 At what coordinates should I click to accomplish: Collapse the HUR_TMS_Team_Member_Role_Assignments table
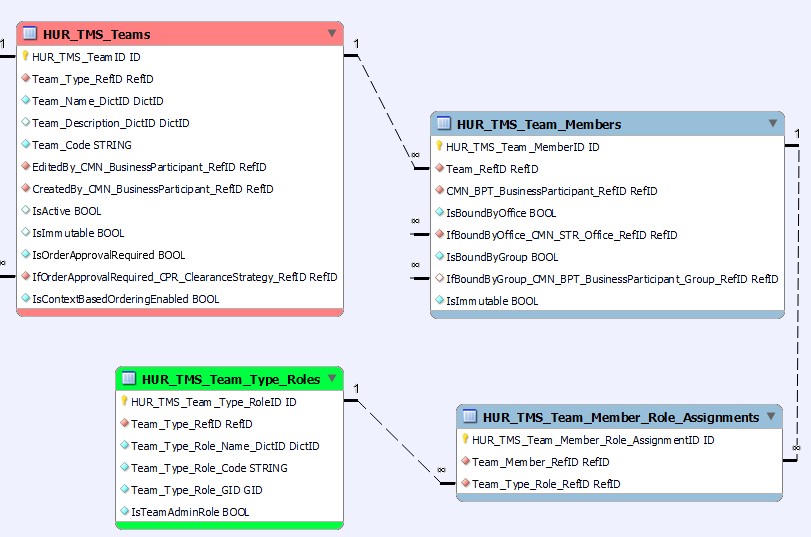[x=770, y=417]
